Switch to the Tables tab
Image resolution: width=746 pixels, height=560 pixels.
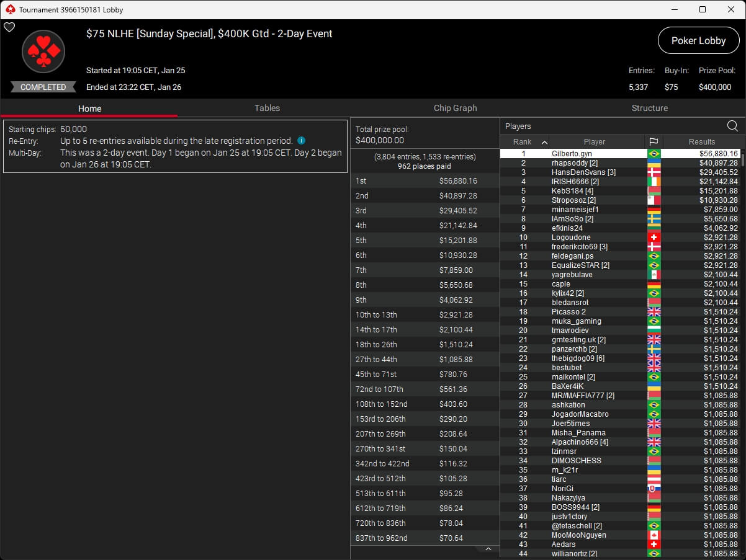pos(267,108)
